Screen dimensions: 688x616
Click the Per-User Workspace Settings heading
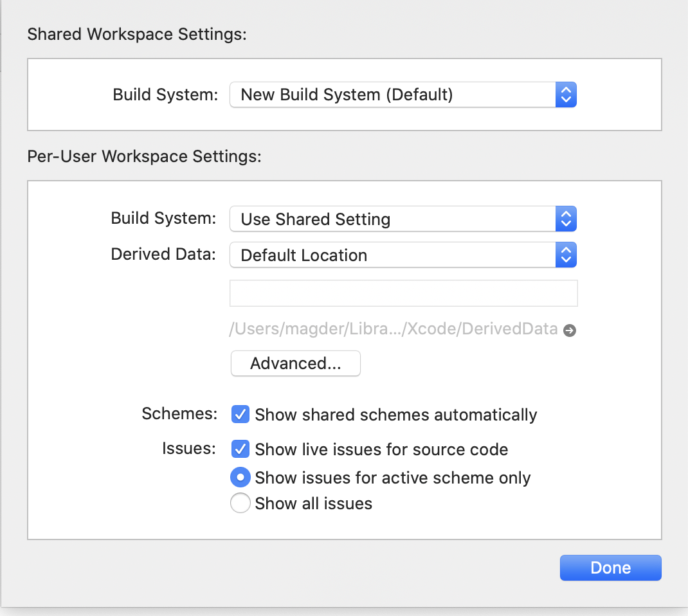pos(144,156)
